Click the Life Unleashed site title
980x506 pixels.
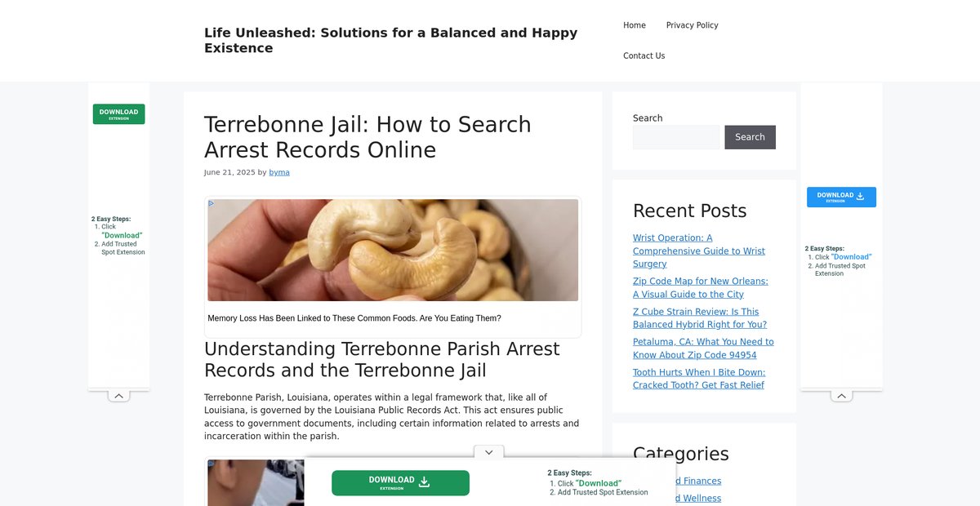[391, 40]
